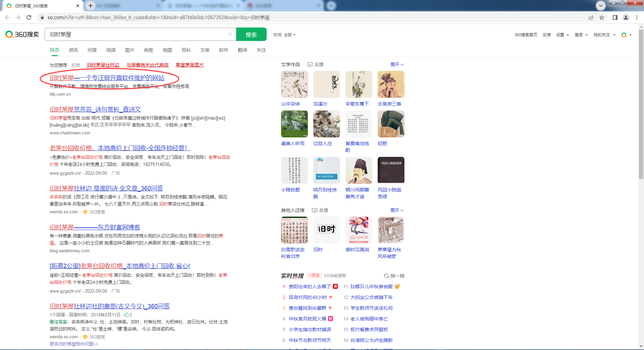The width and height of the screenshot is (644, 350).
Task: Open result 旧时茅屋荒苍苔_诗句赏析_查诗文
Action: (x=95, y=110)
